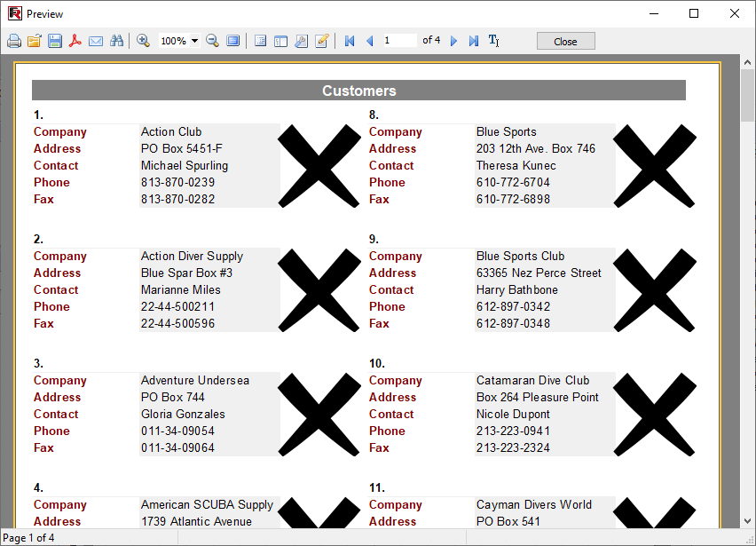Click the Print icon in the toolbar
The image size is (756, 546).
point(14,41)
